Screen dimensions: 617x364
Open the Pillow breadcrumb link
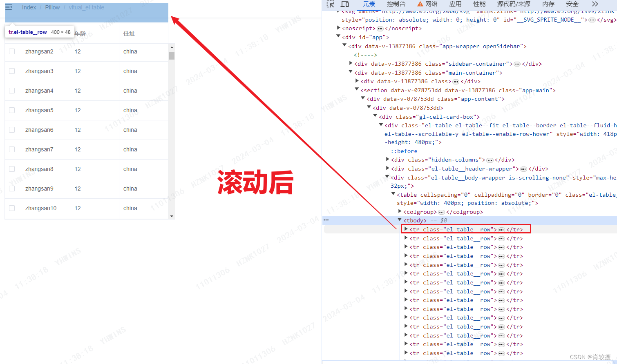(x=52, y=7)
